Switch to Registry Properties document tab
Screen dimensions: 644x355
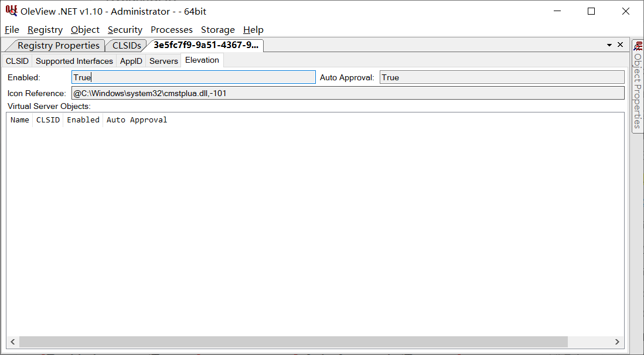57,45
